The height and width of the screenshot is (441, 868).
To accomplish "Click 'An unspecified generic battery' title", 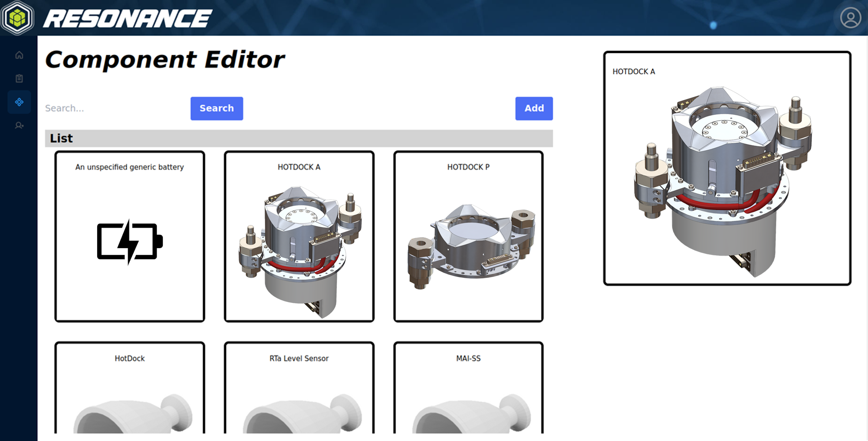I will [x=129, y=167].
